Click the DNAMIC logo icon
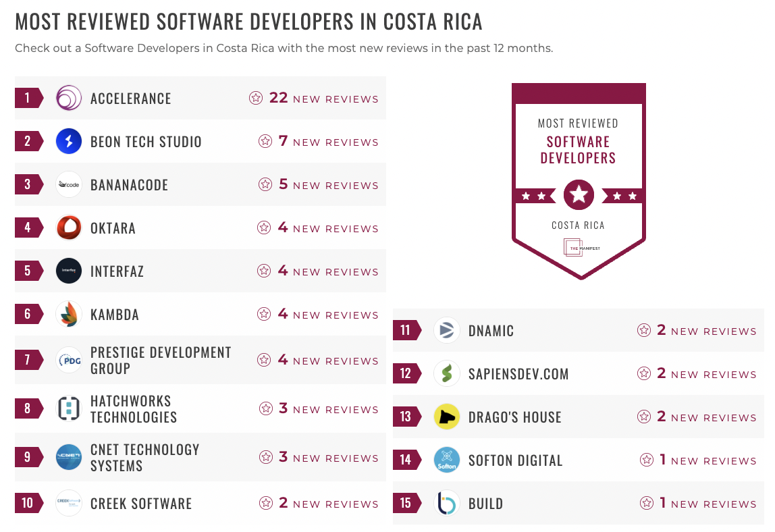The height and width of the screenshot is (532, 775). point(446,330)
